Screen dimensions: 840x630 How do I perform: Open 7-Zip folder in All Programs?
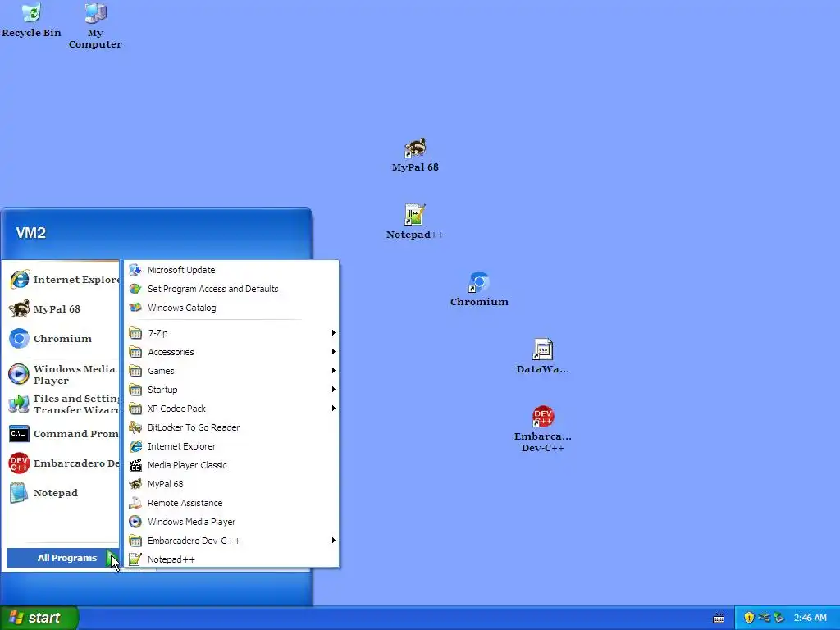232,333
